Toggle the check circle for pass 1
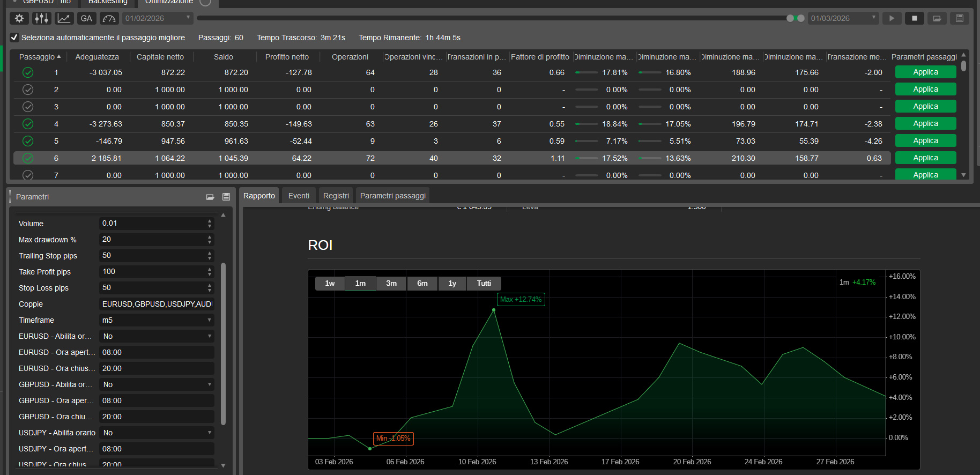980x475 pixels. pos(28,72)
